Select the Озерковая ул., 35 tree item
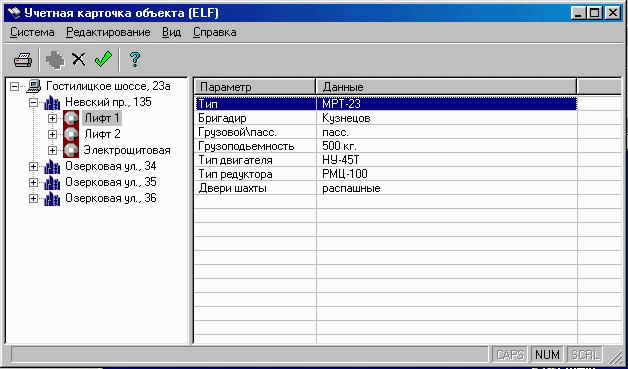Image resolution: width=628 pixels, height=369 pixels. coord(111,182)
